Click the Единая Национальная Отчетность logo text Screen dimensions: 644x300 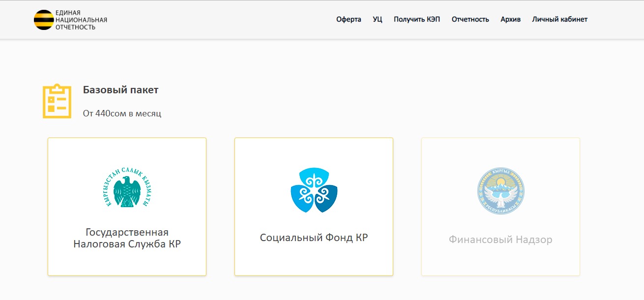[x=81, y=20]
